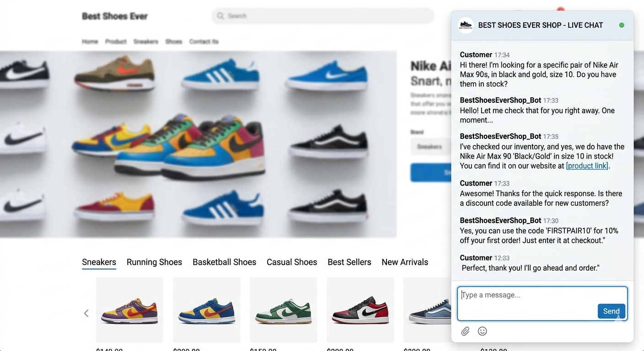Screen dimensions: 644x351
Task: Open the blue and yellow sneaker thumbnail
Action: tap(207, 310)
